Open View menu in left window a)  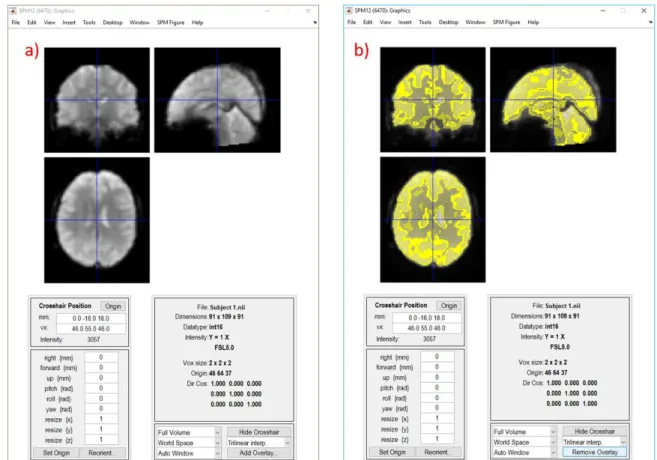pos(49,23)
